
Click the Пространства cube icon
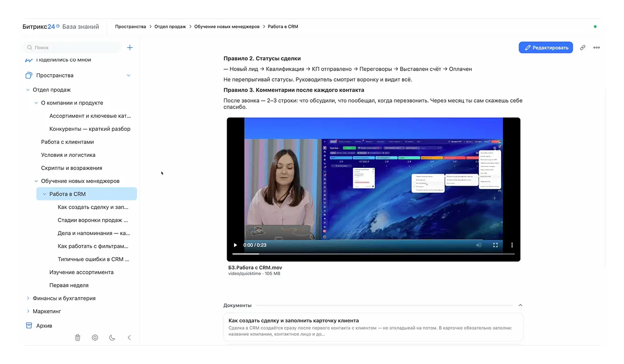pos(28,75)
